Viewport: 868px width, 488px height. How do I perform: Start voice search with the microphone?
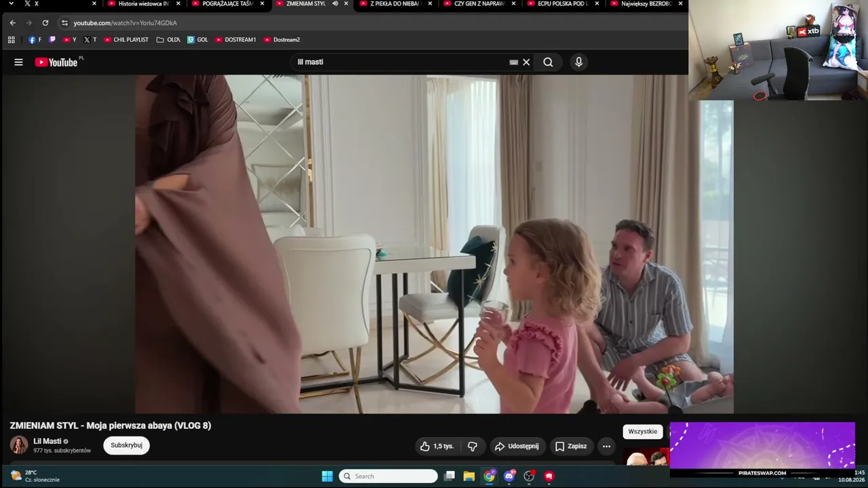tap(578, 62)
